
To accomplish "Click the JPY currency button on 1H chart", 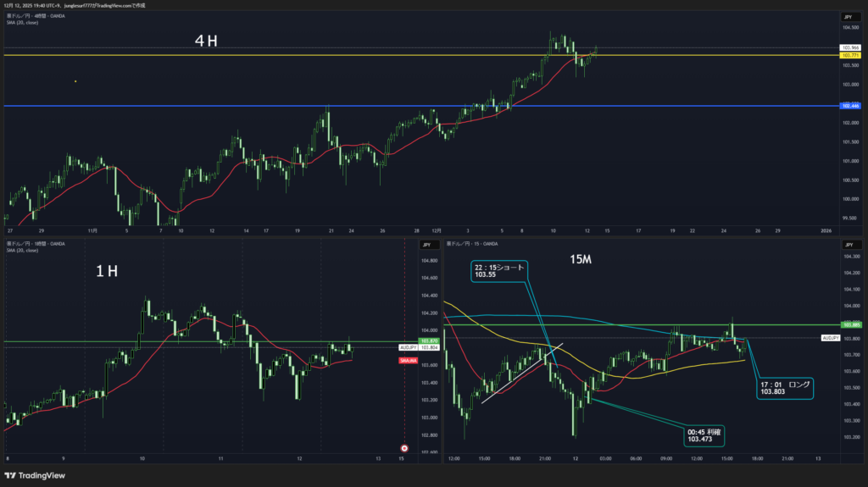I will click(x=426, y=245).
